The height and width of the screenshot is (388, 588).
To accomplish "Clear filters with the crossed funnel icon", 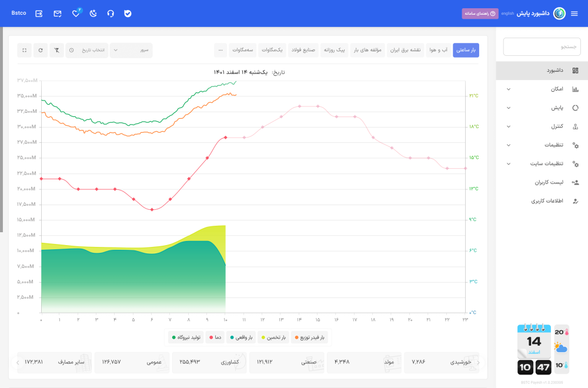I will tap(56, 50).
